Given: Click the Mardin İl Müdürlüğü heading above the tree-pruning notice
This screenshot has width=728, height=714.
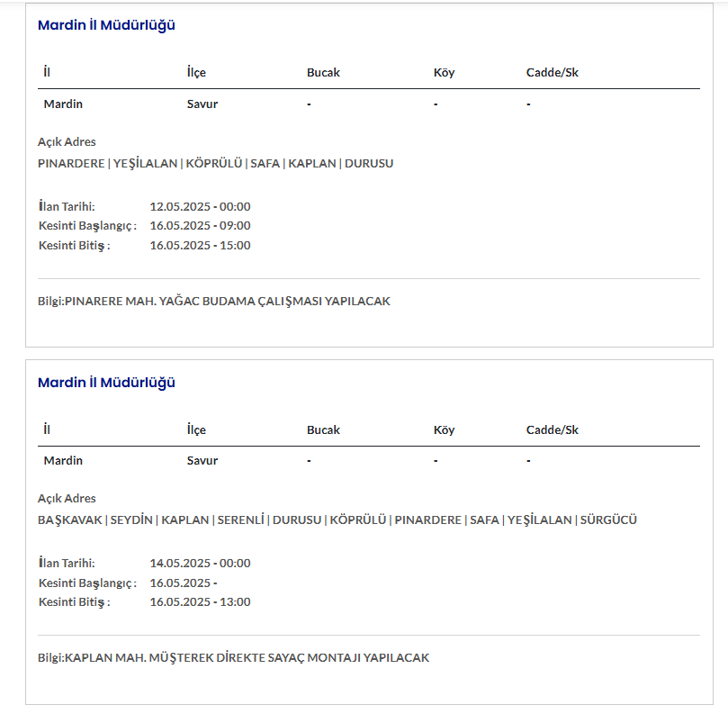Looking at the screenshot, I should pyautogui.click(x=106, y=25).
